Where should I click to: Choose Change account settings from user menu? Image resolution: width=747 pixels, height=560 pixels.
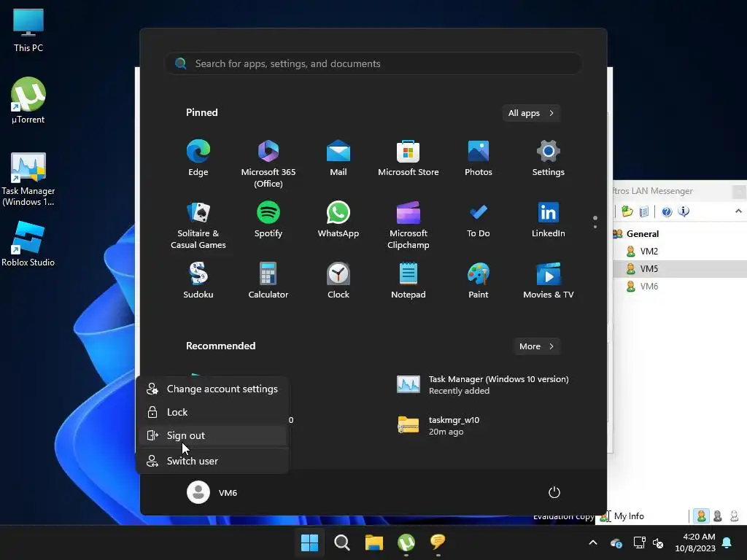(212, 389)
